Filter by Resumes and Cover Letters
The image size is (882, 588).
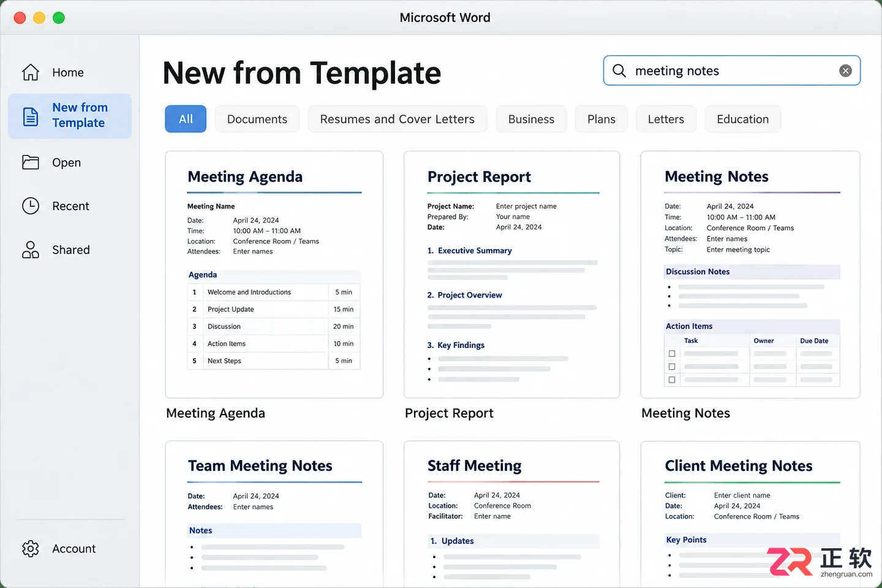pos(398,119)
